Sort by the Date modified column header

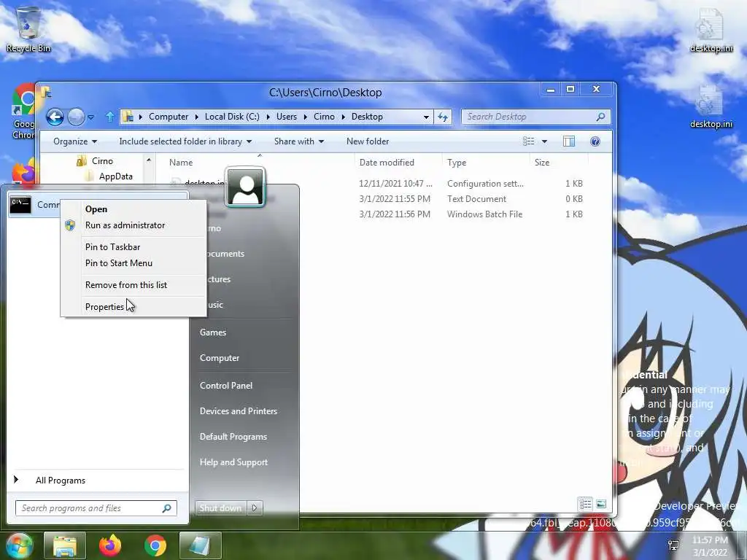click(387, 163)
